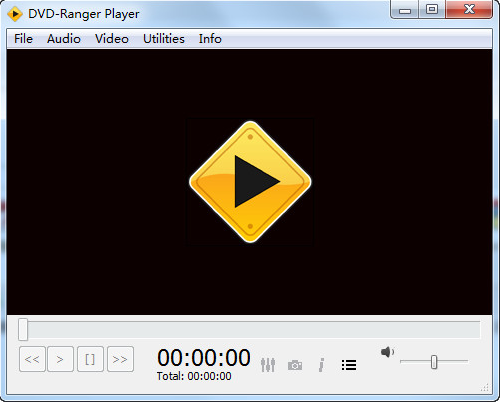
Task: Click the stop [ ] button
Action: coord(90,359)
